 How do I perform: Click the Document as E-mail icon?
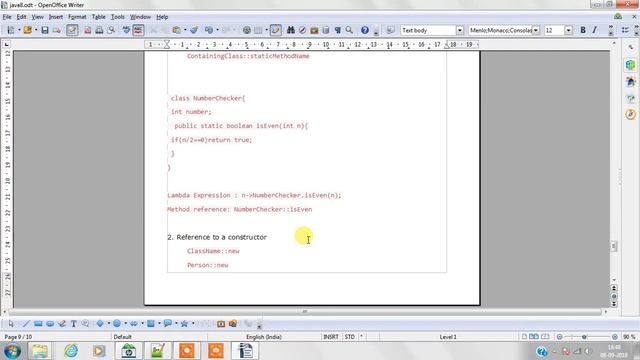click(x=56, y=30)
